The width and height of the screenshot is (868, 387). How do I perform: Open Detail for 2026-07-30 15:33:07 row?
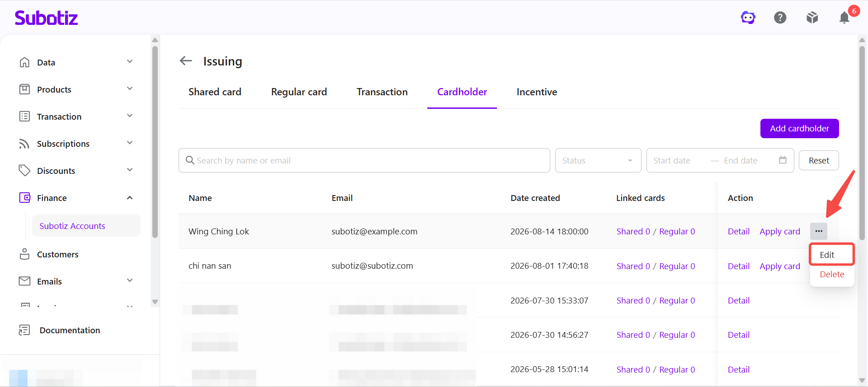(x=739, y=300)
